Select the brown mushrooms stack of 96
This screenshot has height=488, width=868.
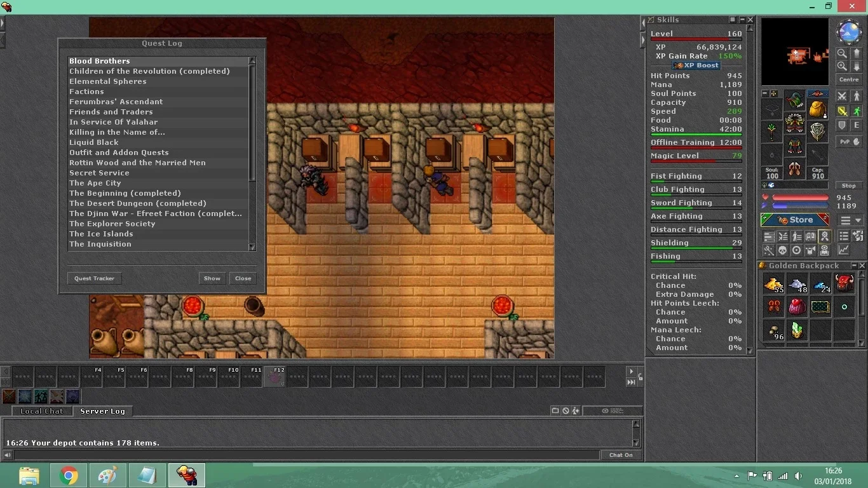[773, 331]
